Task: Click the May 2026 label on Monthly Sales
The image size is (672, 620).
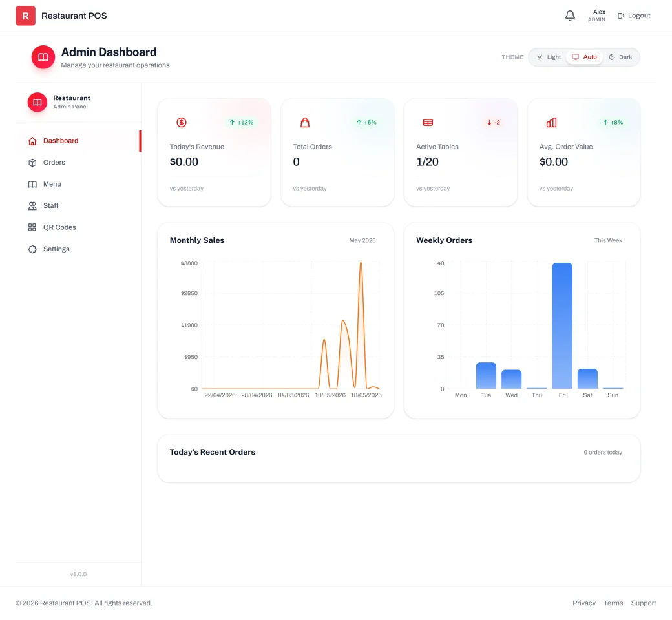Action: coord(362,240)
